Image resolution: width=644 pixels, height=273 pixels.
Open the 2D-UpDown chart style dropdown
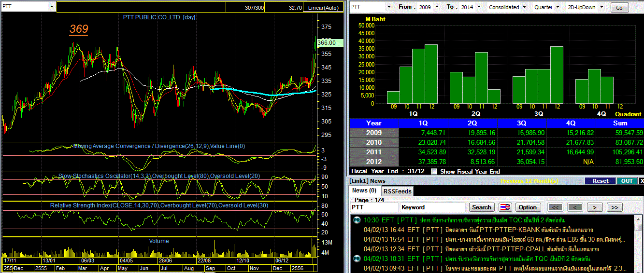coord(601,7)
